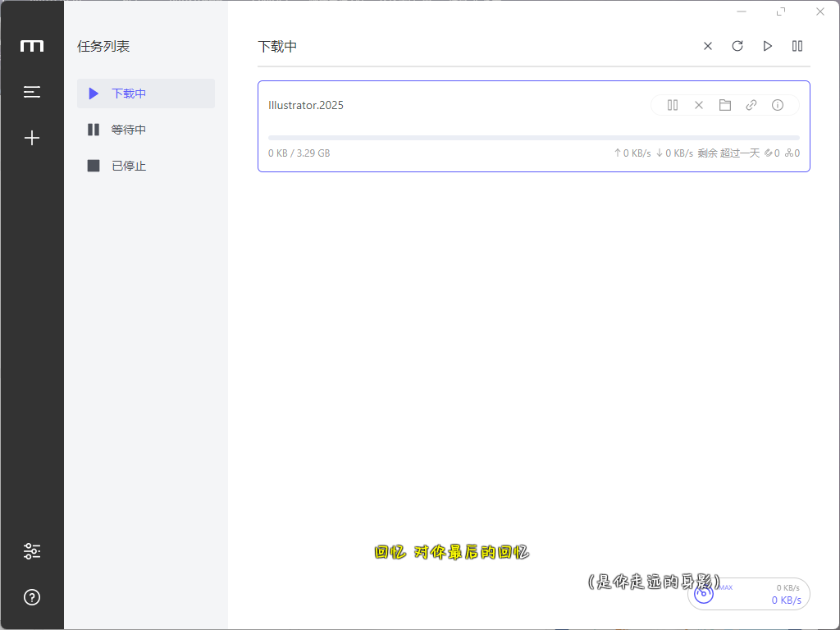The width and height of the screenshot is (840, 630).
Task: Click the 0 KB / 3.29 GB size text
Action: (x=299, y=153)
